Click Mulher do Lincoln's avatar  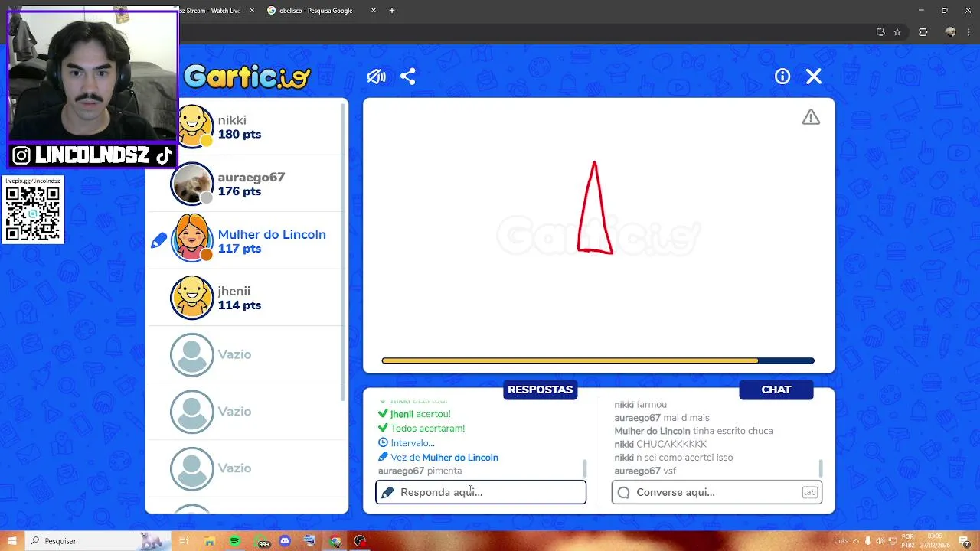tap(191, 240)
